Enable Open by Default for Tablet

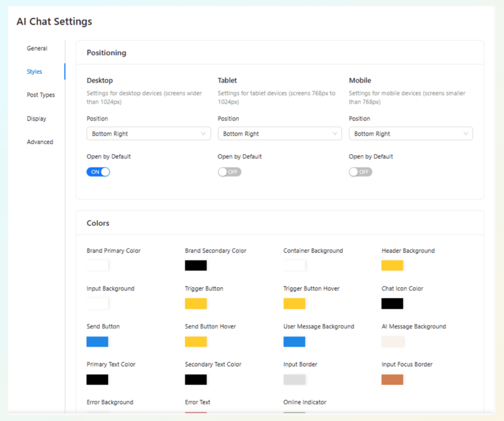click(229, 172)
